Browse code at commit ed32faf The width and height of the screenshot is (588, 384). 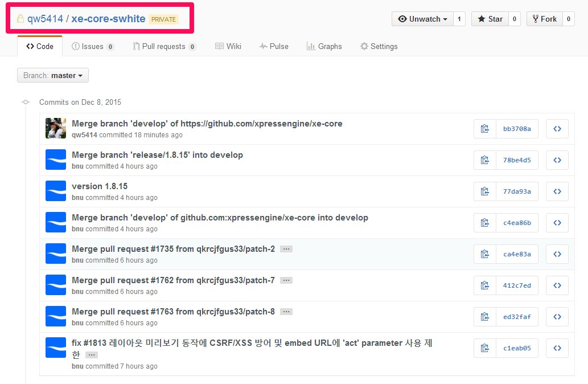557,317
